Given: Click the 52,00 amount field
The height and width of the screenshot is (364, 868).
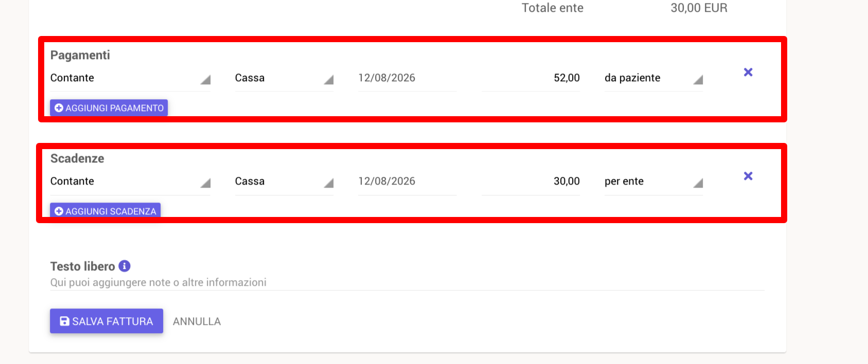Looking at the screenshot, I should [531, 78].
